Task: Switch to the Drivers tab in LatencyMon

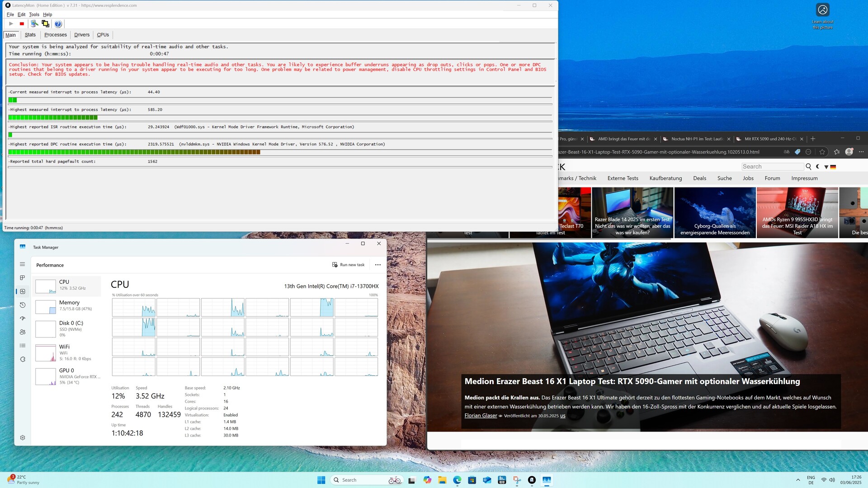Action: pos(82,35)
